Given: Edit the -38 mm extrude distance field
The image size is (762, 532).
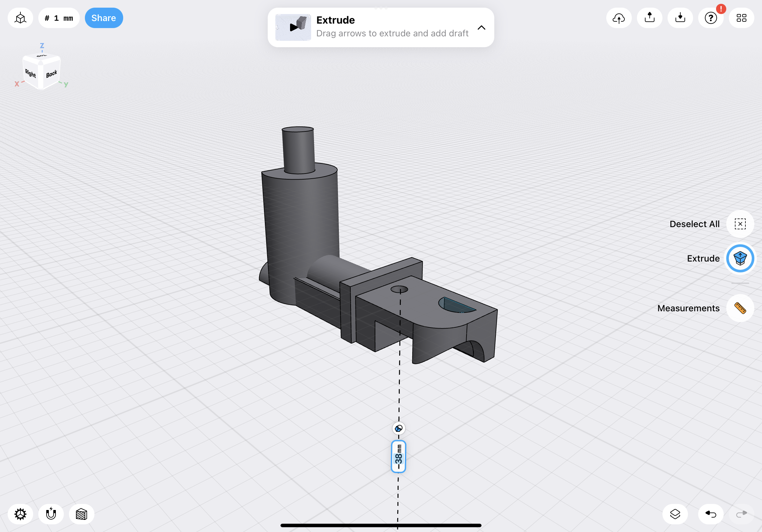Looking at the screenshot, I should (398, 456).
